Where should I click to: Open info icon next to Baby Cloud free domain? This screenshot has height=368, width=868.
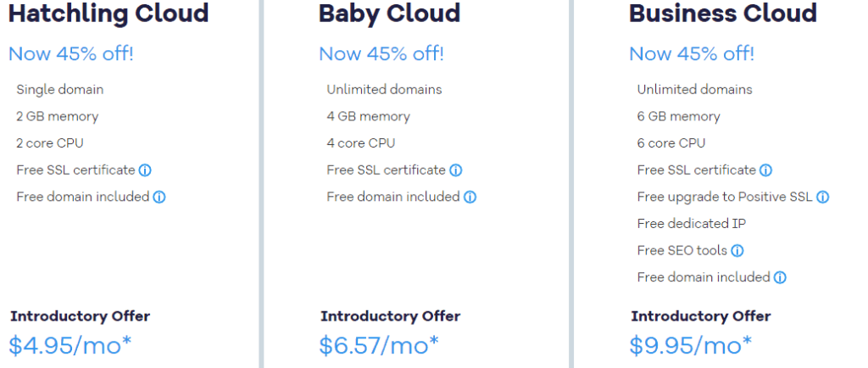(x=470, y=198)
